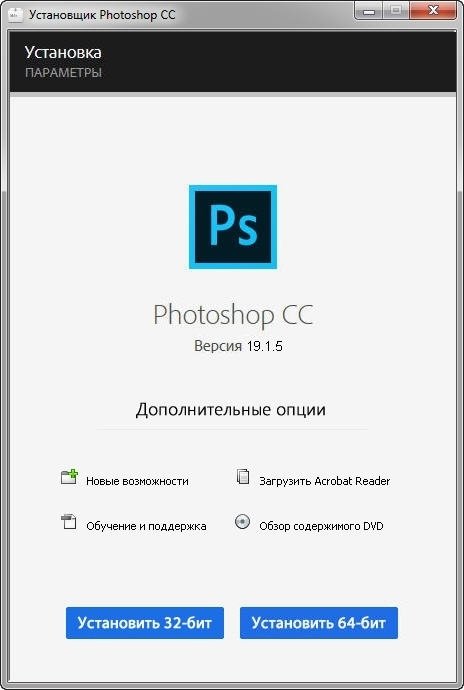
Task: Click the disabled maximize window button
Action: (396, 11)
